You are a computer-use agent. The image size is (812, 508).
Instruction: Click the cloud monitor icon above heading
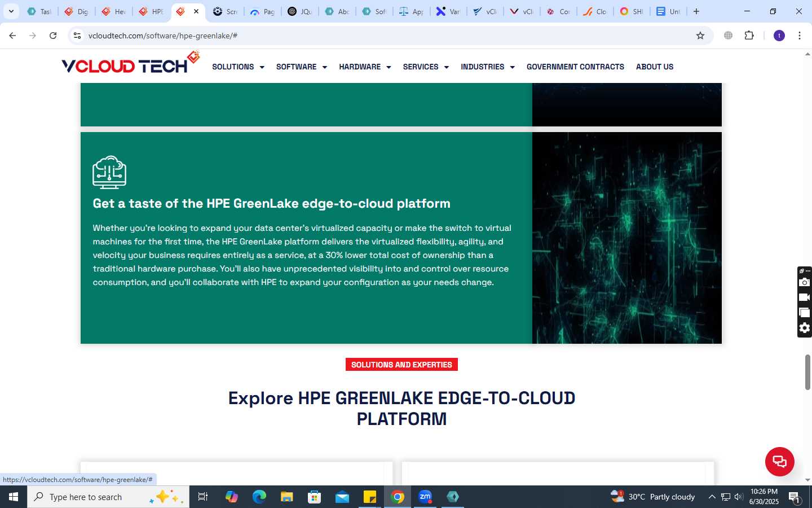point(109,172)
